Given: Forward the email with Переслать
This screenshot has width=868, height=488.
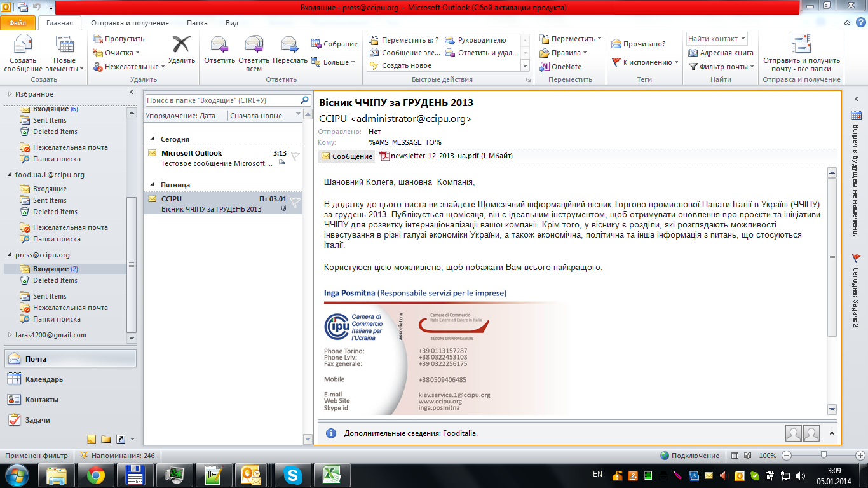Looking at the screenshot, I should [290, 51].
